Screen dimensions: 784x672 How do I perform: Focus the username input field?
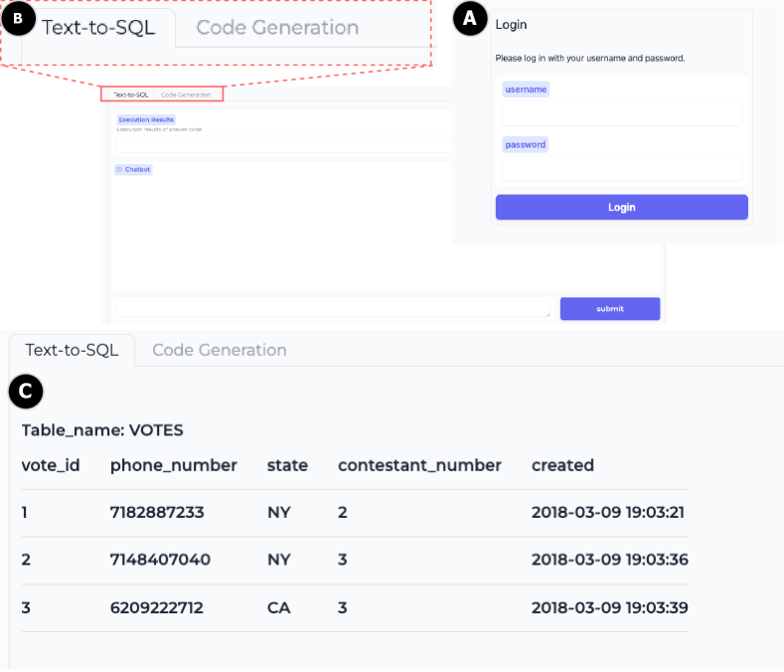[621, 113]
